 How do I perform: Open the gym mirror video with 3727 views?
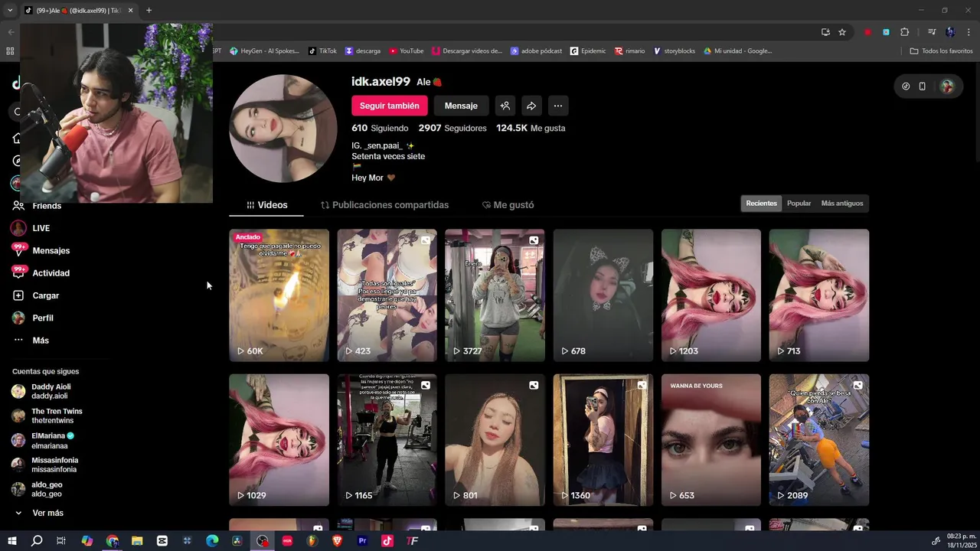pos(495,295)
